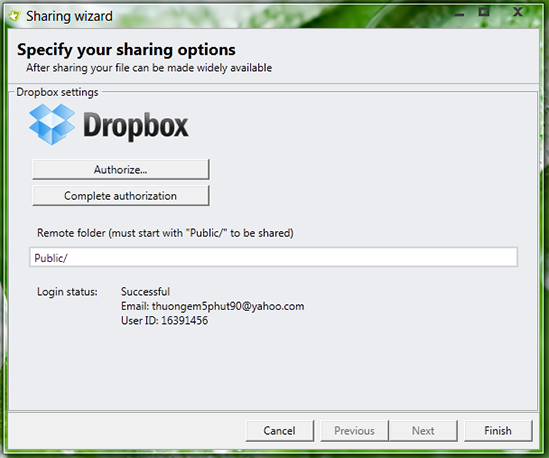Image resolution: width=549 pixels, height=458 pixels.
Task: Go back with the Previous button
Action: (x=354, y=431)
